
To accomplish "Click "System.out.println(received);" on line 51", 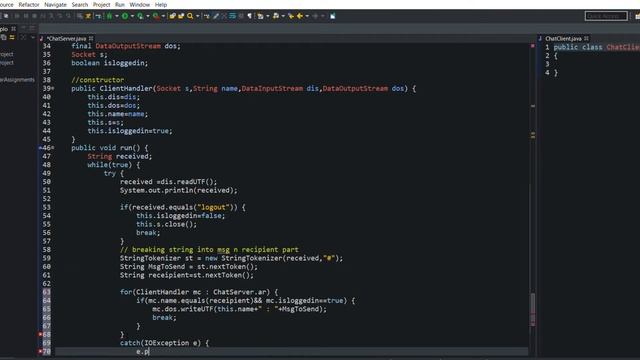I will pyautogui.click(x=178, y=190).
